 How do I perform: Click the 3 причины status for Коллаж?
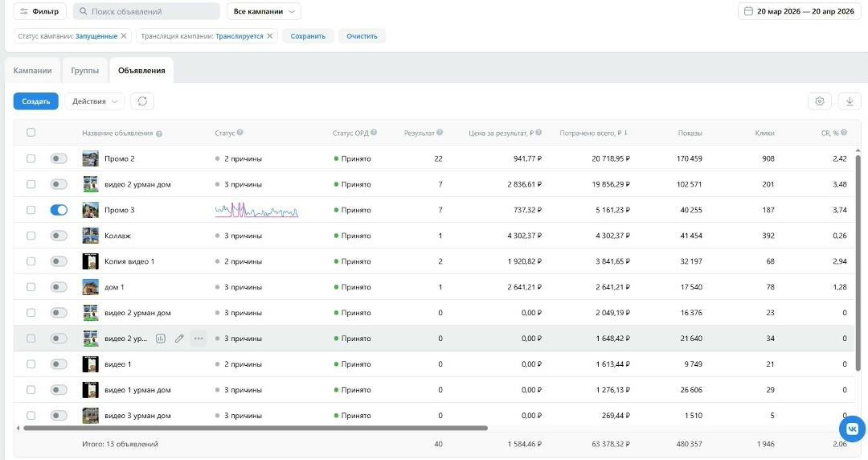click(243, 236)
